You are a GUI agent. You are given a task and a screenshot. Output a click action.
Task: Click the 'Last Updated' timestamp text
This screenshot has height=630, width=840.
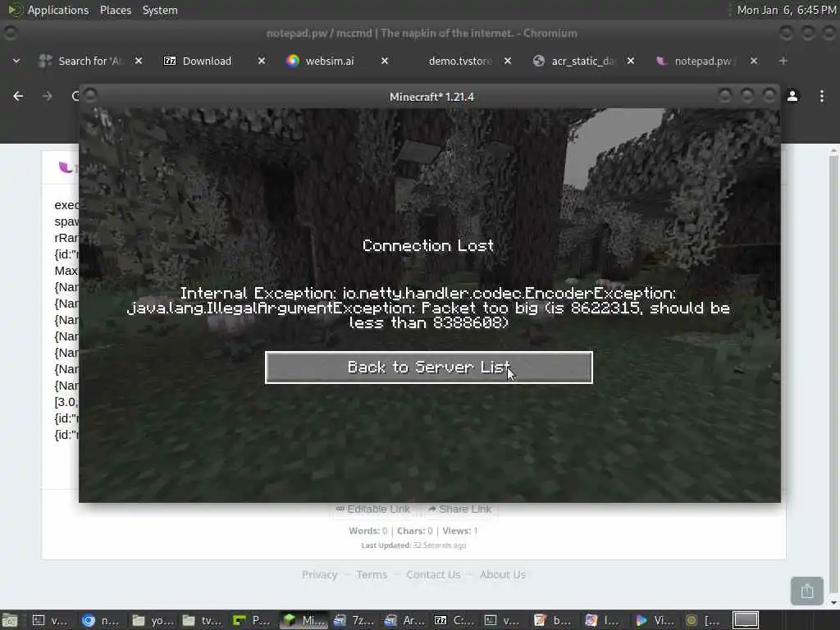tap(413, 546)
